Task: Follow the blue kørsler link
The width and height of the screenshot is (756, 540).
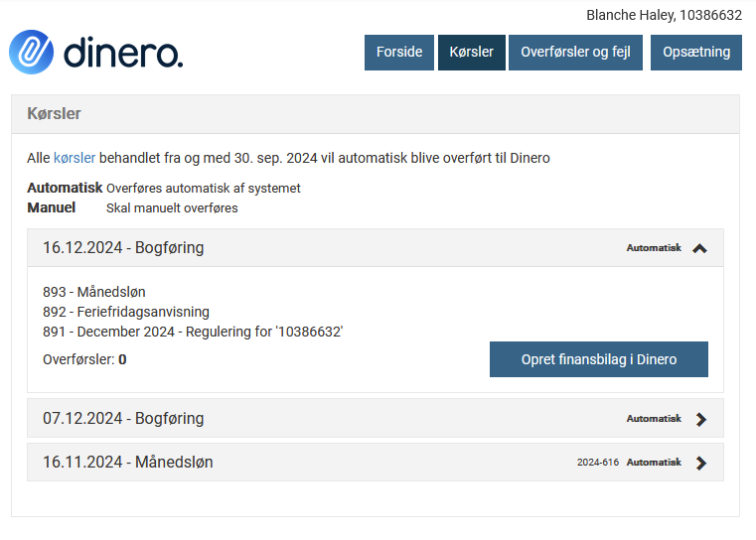Action: pos(75,158)
